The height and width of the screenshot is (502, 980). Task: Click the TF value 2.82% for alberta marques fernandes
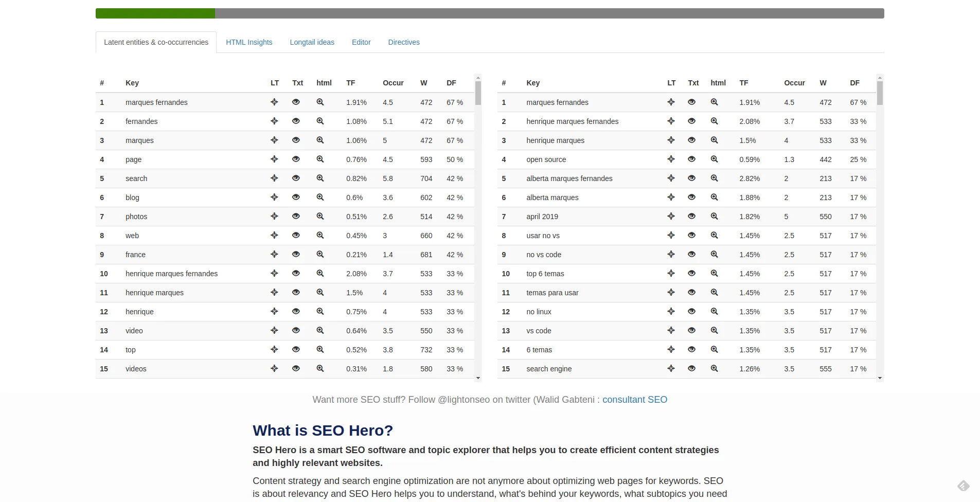click(750, 178)
